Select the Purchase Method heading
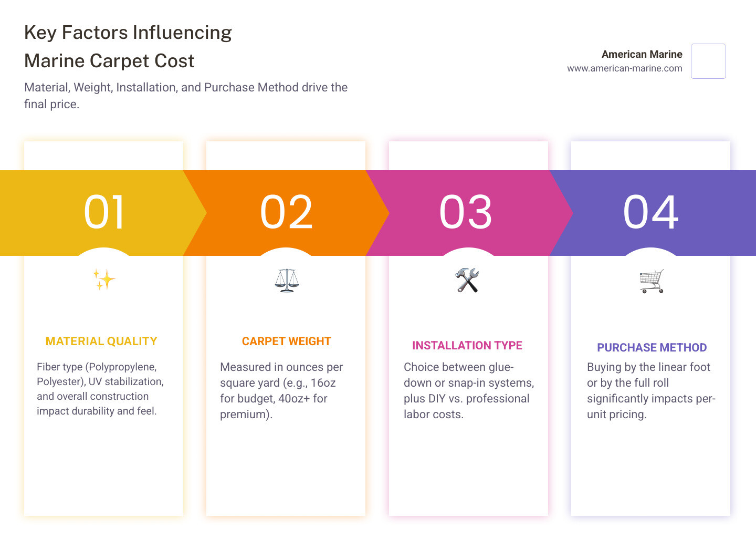 (652, 348)
